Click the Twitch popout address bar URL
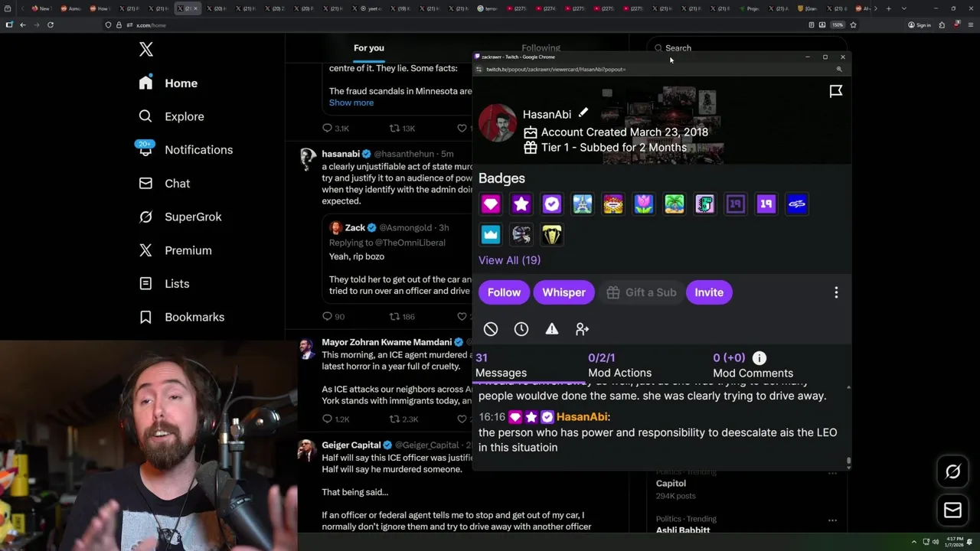 coord(556,70)
